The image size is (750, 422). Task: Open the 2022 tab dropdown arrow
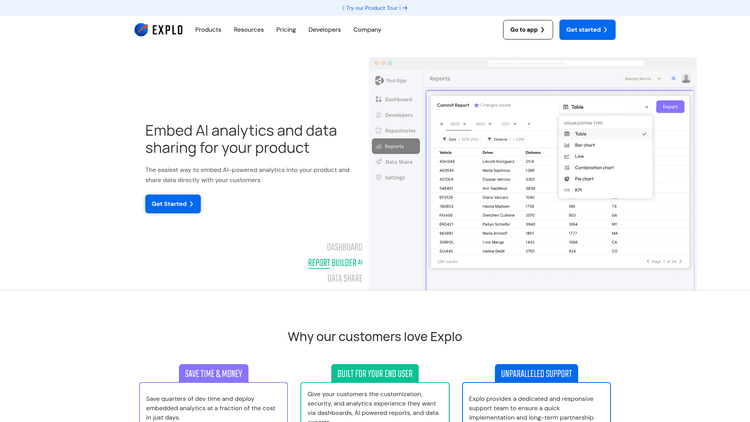(x=490, y=124)
